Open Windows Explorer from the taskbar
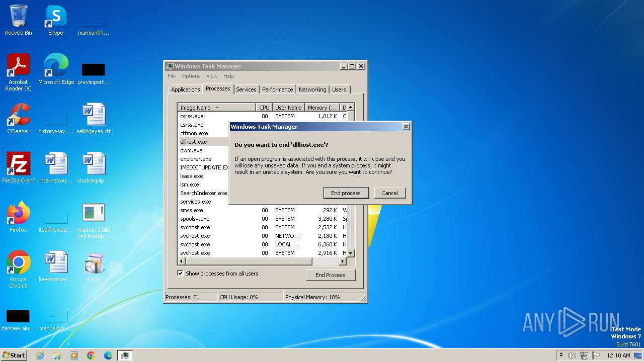Screen dimensions: 644x362 [57, 355]
